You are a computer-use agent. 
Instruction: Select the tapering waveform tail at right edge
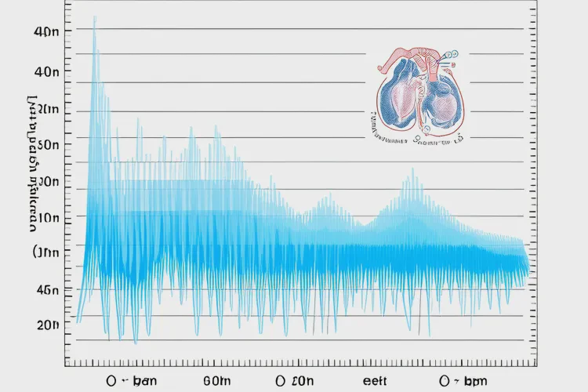click(517, 257)
